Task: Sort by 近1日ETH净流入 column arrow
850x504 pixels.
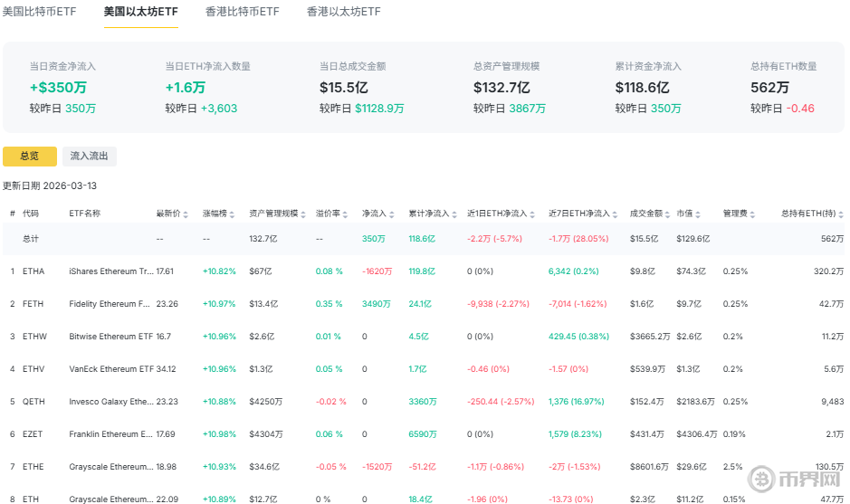Action: click(532, 214)
